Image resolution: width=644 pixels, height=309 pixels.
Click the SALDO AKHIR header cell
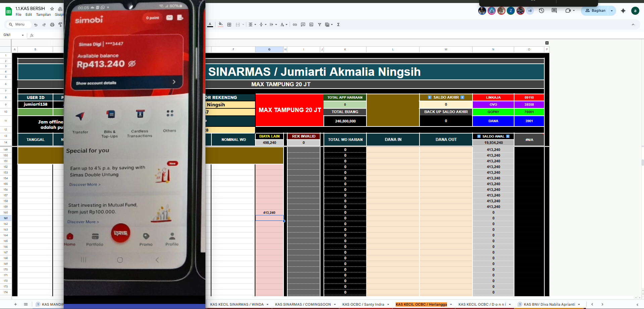(446, 97)
